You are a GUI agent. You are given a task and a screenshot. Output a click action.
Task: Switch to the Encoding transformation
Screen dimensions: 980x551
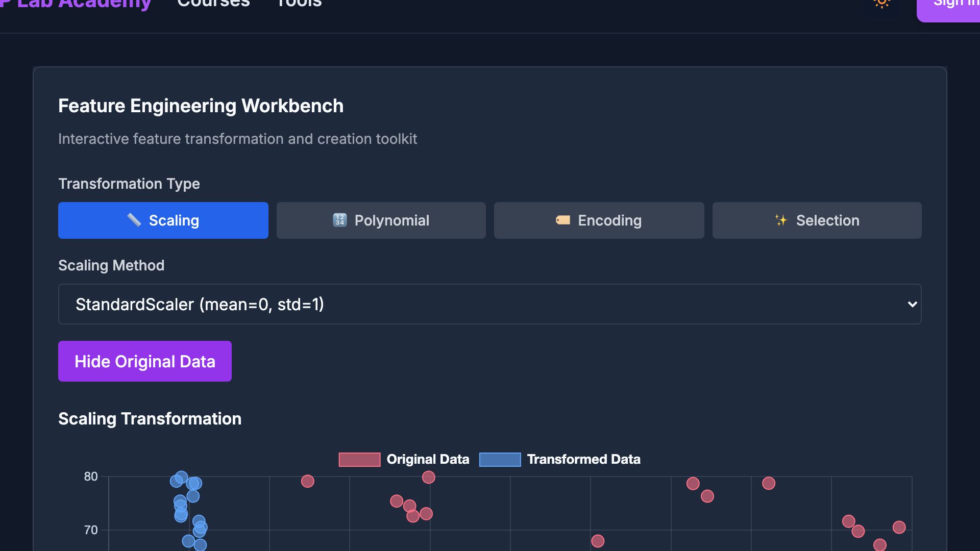tap(599, 220)
